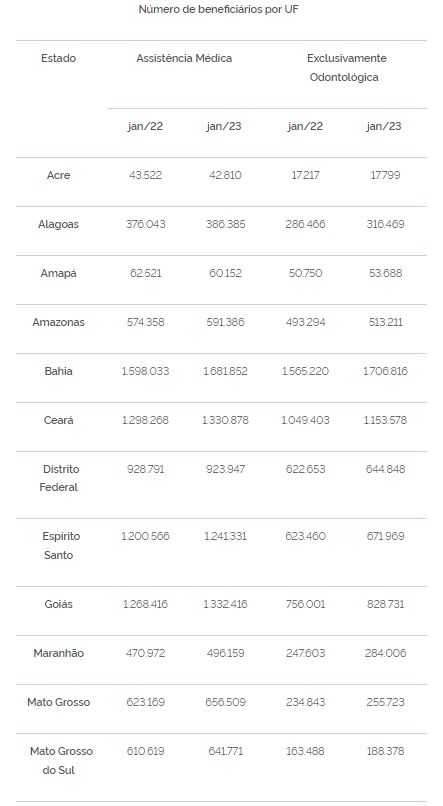Image resolution: width=443 pixels, height=806 pixels.
Task: Click the Estado column header
Action: [x=58, y=59]
